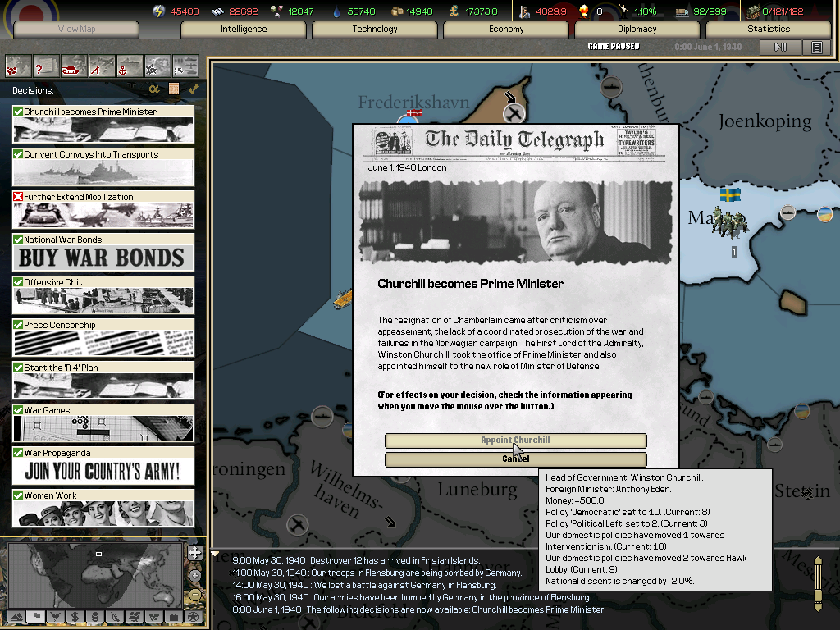Image resolution: width=840 pixels, height=630 pixels.
Task: Click the red X beside Further Extend Mobilization
Action: click(18, 197)
